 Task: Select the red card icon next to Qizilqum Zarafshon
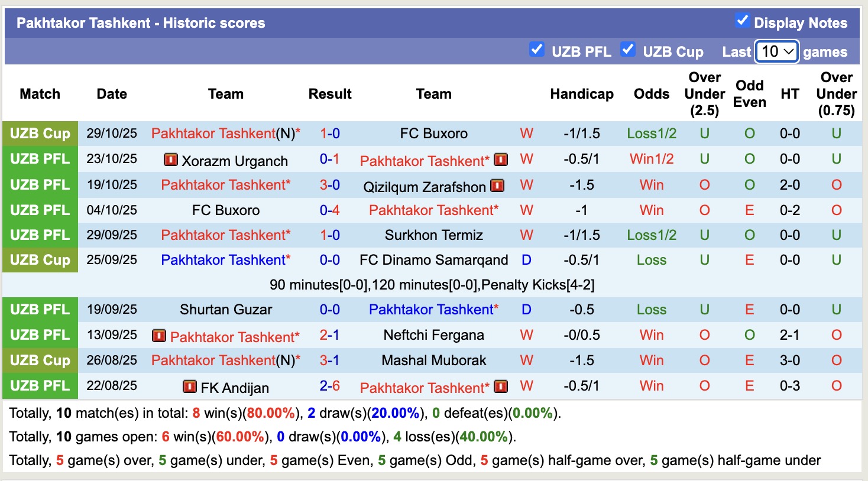coord(498,185)
